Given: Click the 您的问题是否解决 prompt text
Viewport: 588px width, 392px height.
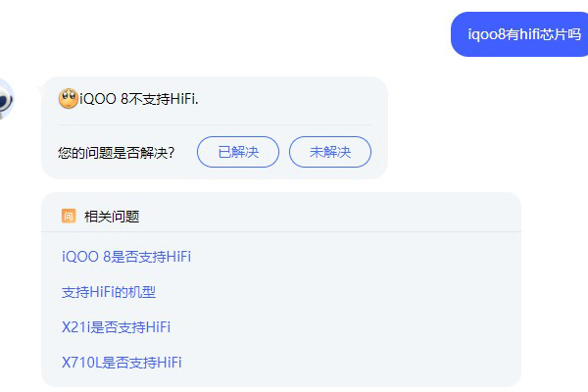Looking at the screenshot, I should [x=117, y=152].
